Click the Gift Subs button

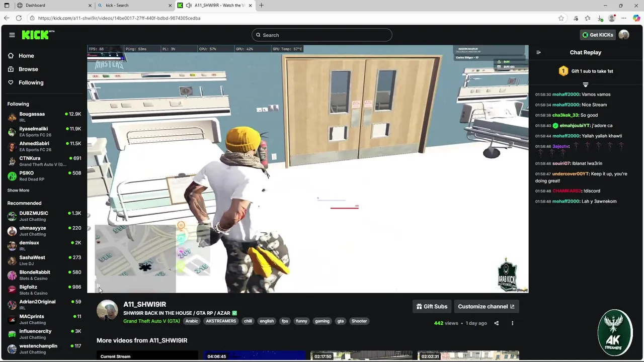(432, 306)
